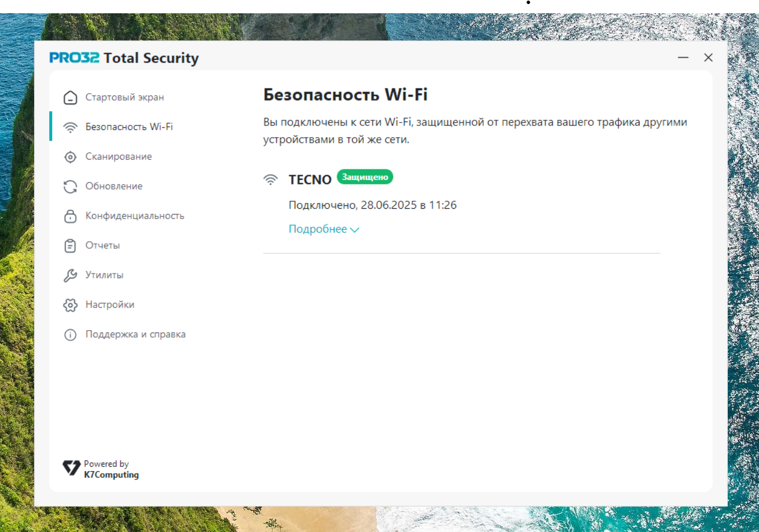
Task: Click the green Защищено status badge
Action: pyautogui.click(x=365, y=177)
